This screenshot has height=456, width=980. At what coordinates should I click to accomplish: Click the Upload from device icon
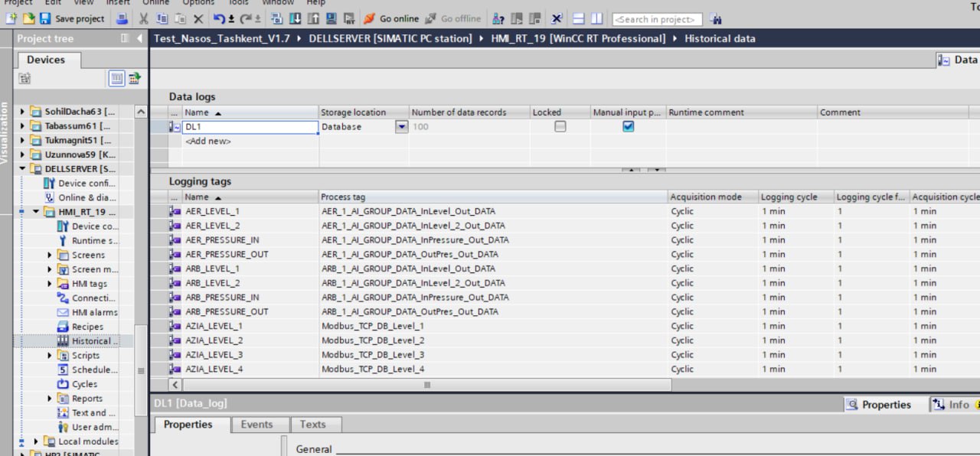(313, 18)
